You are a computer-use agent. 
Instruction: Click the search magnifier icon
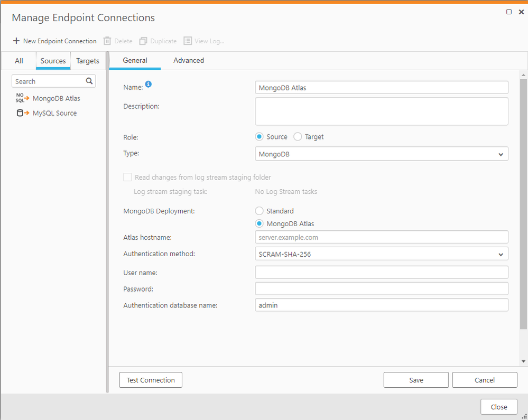(x=88, y=81)
